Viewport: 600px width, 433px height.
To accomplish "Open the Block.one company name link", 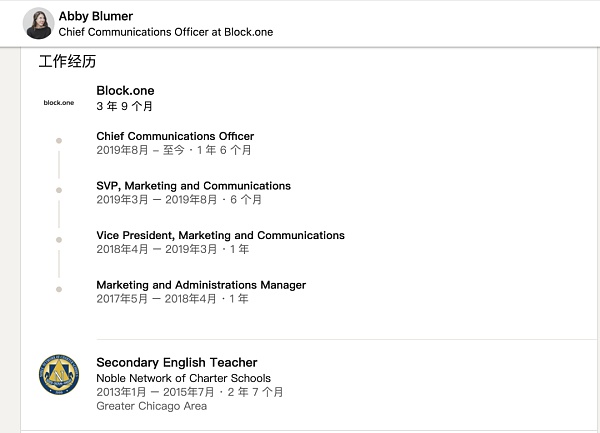I will 125,91.
